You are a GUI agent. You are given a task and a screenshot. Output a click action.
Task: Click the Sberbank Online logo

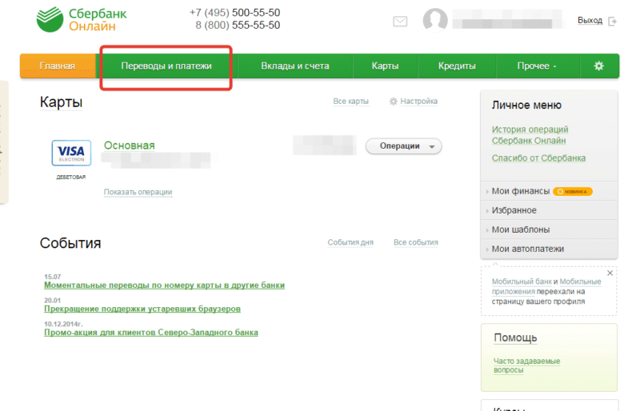pos(82,20)
